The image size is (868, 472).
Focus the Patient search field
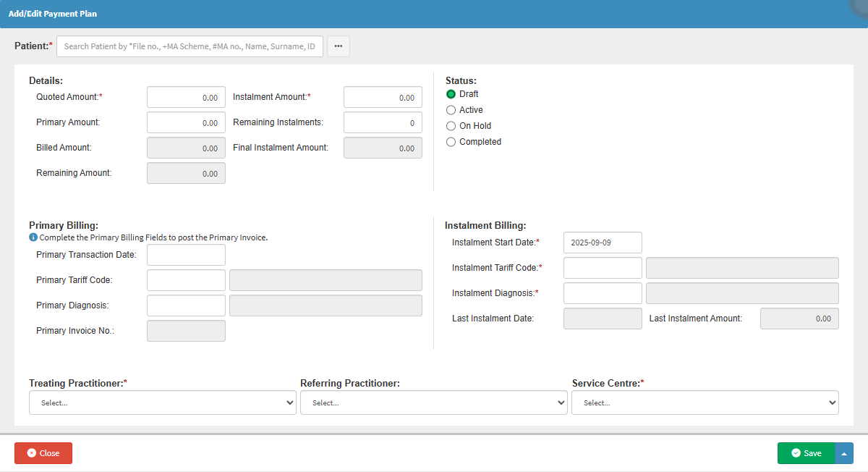coord(190,46)
